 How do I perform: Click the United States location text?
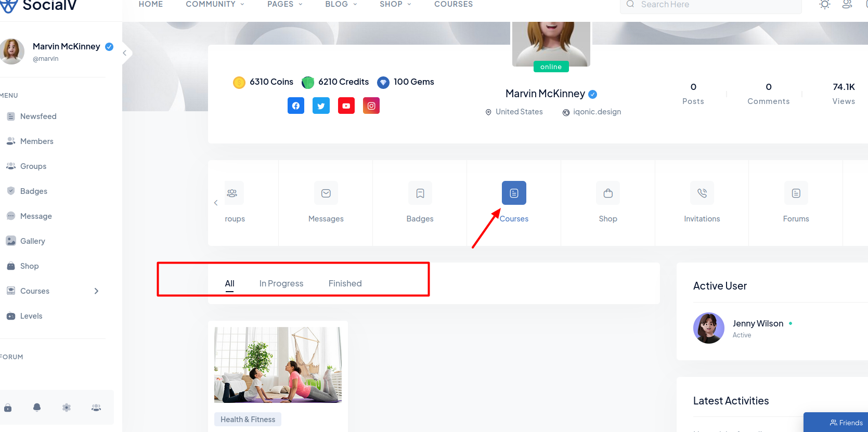519,112
